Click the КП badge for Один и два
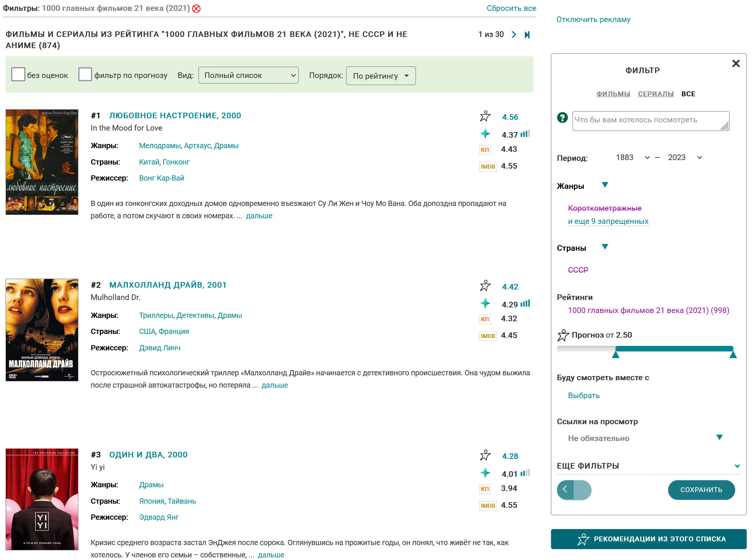 tap(485, 489)
